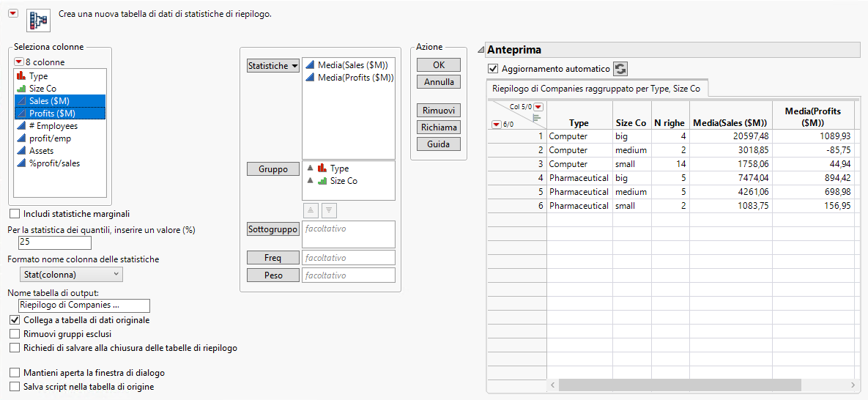Click the refresh preview icon

[620, 70]
